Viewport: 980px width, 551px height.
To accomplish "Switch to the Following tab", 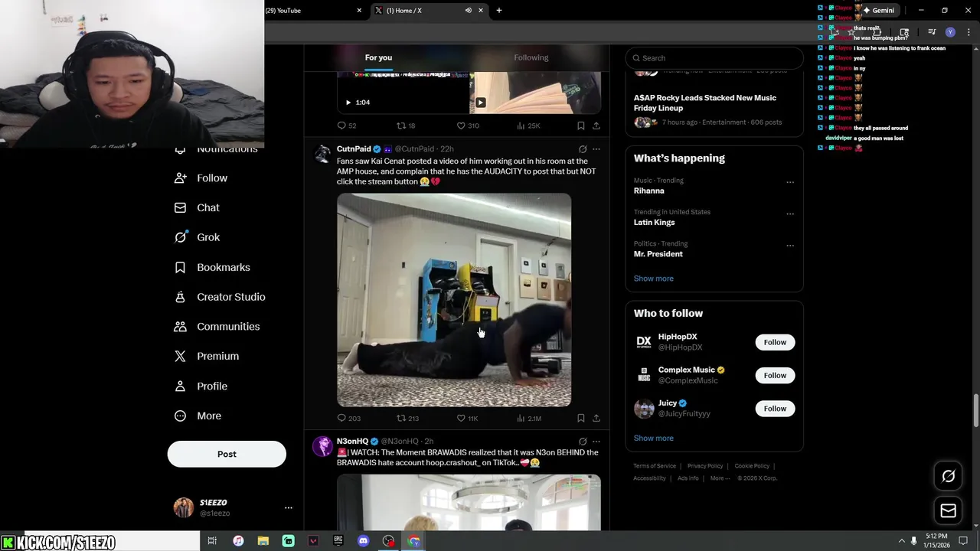I will 531,57.
